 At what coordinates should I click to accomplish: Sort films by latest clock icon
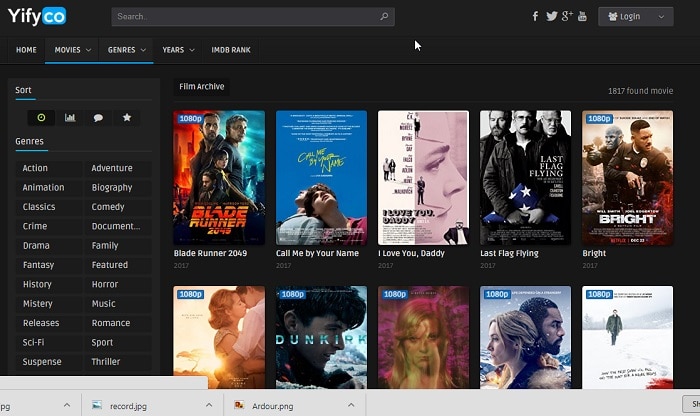(x=41, y=117)
